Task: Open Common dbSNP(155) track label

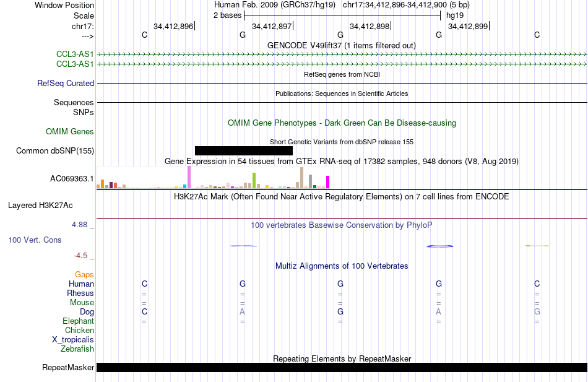Action: (55, 151)
